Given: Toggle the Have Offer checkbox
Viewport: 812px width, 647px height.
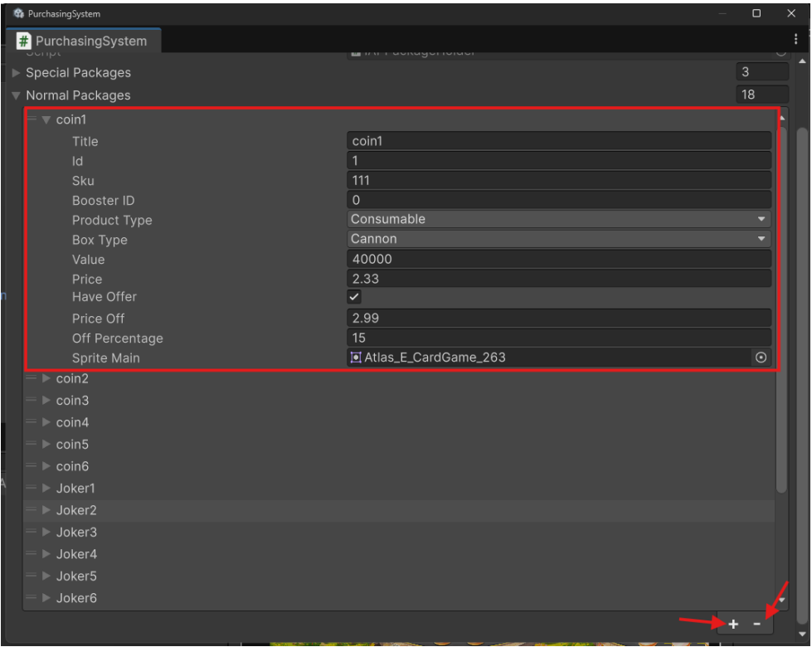Looking at the screenshot, I should coord(354,297).
